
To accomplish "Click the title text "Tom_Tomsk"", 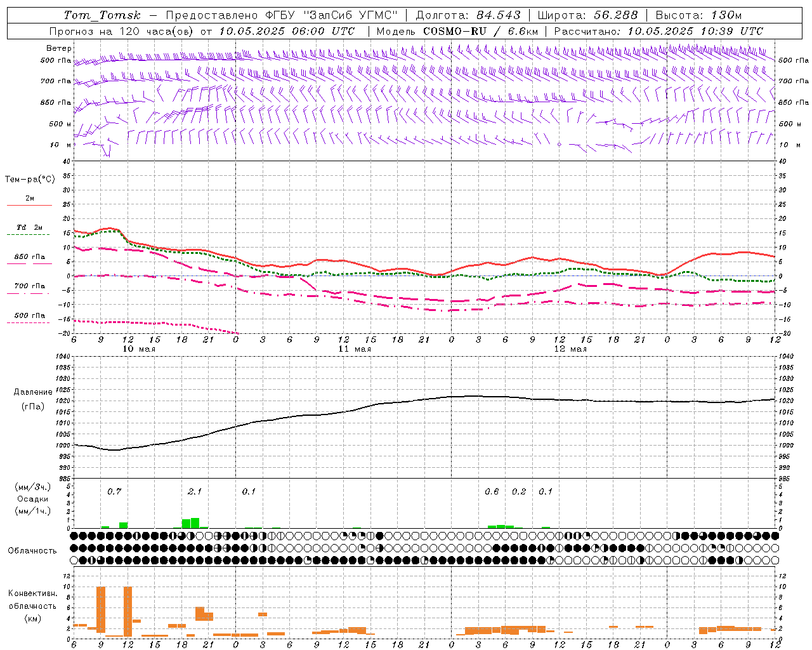I will tap(102, 15).
